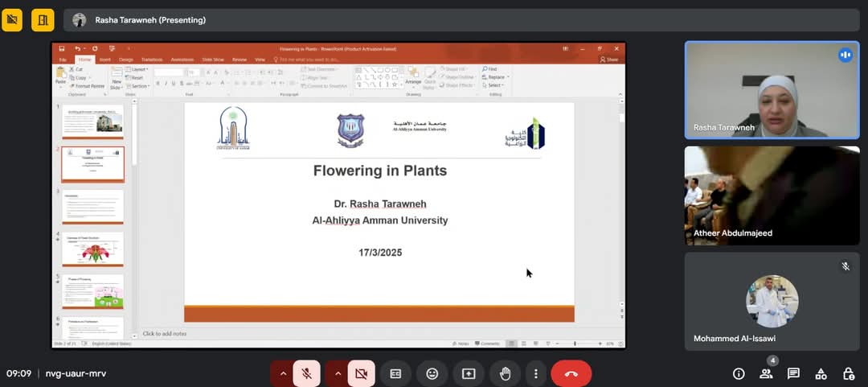Open the Insert ribbon tab

104,60
